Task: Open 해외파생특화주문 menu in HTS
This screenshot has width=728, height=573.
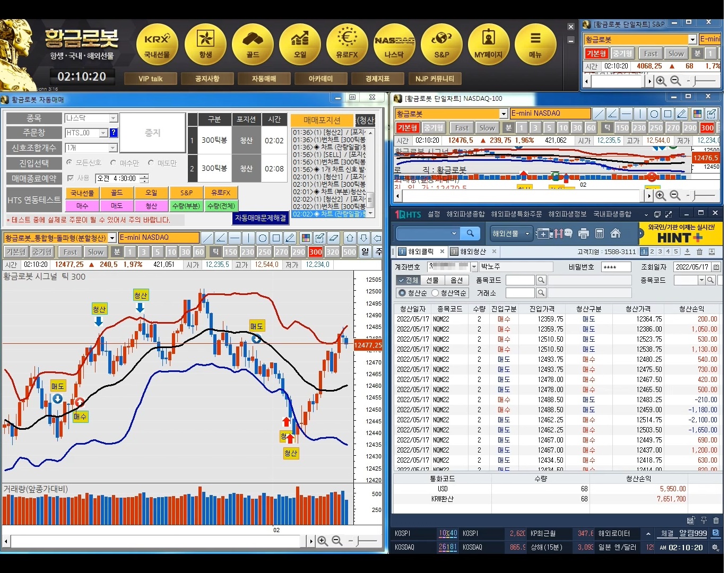Action: coord(517,214)
